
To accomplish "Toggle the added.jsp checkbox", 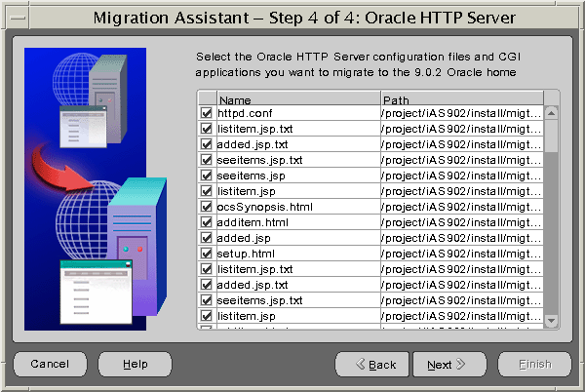I will [x=207, y=238].
